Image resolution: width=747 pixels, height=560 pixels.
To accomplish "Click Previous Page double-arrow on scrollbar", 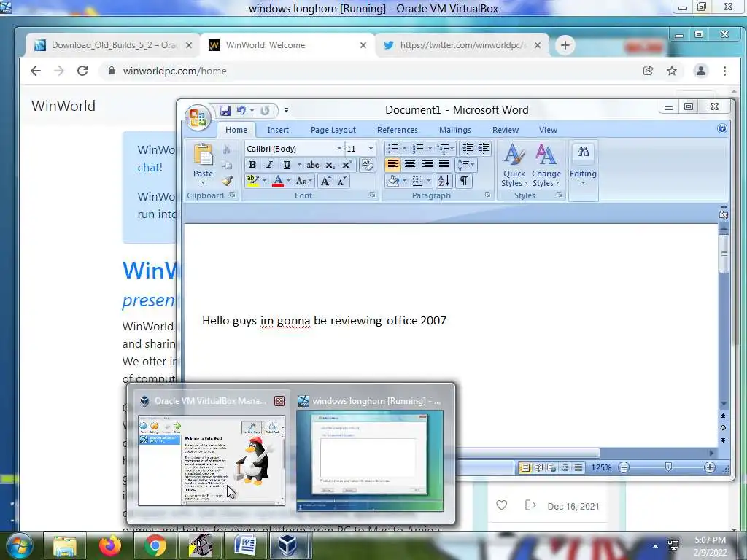I will 723,416.
